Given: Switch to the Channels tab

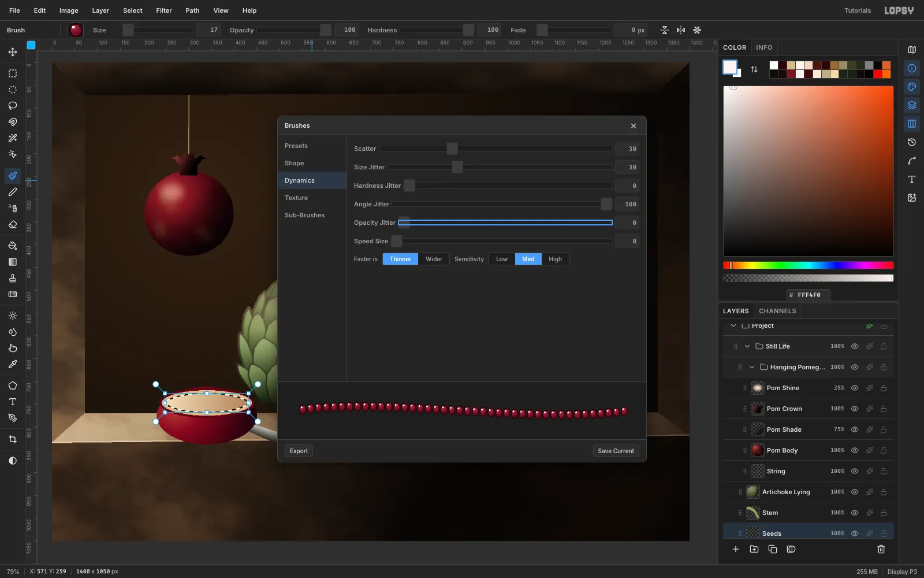Looking at the screenshot, I should pos(777,311).
